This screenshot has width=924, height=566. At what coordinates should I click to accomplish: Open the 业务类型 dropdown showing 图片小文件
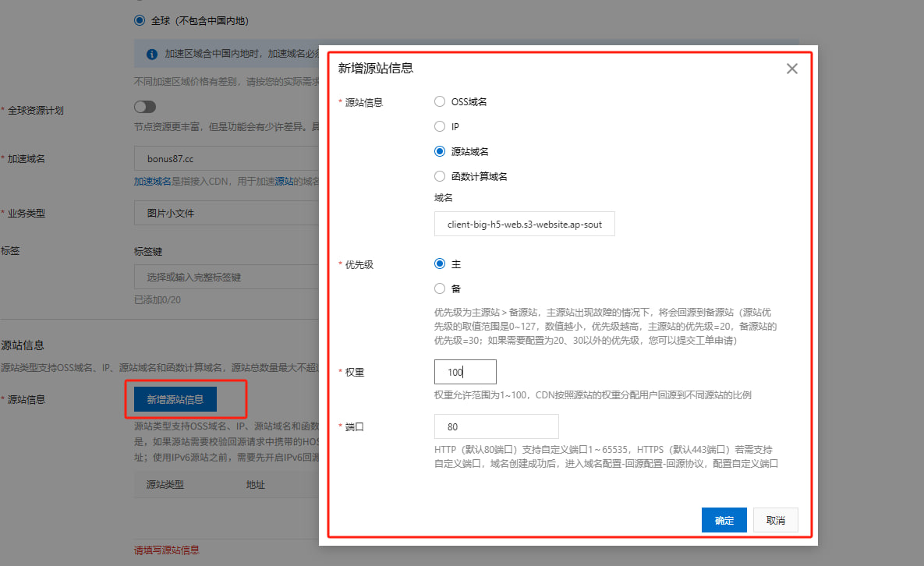(x=226, y=213)
